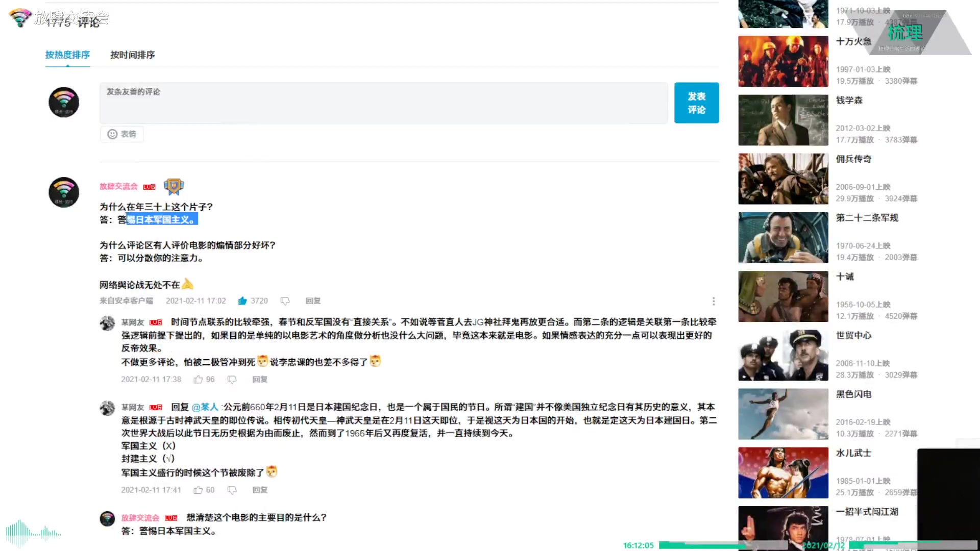980x551 pixels.
Task: Dislike the reply posted 17:41
Action: click(x=232, y=490)
